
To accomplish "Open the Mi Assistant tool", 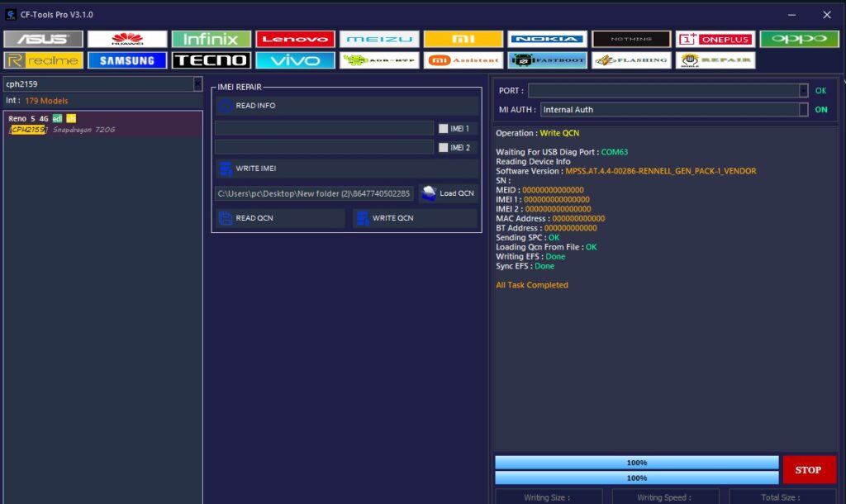I will (463, 60).
